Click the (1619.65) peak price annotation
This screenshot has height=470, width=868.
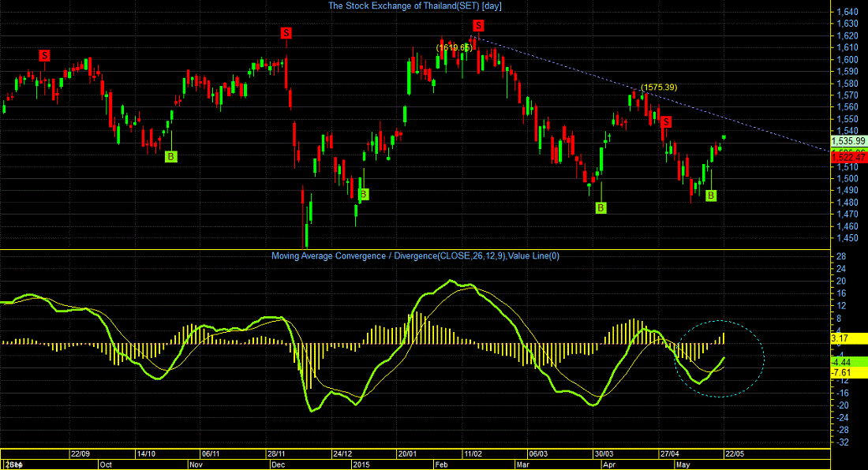point(454,47)
